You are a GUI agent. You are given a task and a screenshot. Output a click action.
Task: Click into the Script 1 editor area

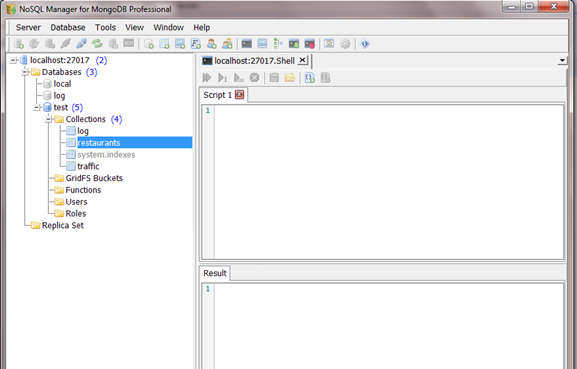pyautogui.click(x=389, y=182)
